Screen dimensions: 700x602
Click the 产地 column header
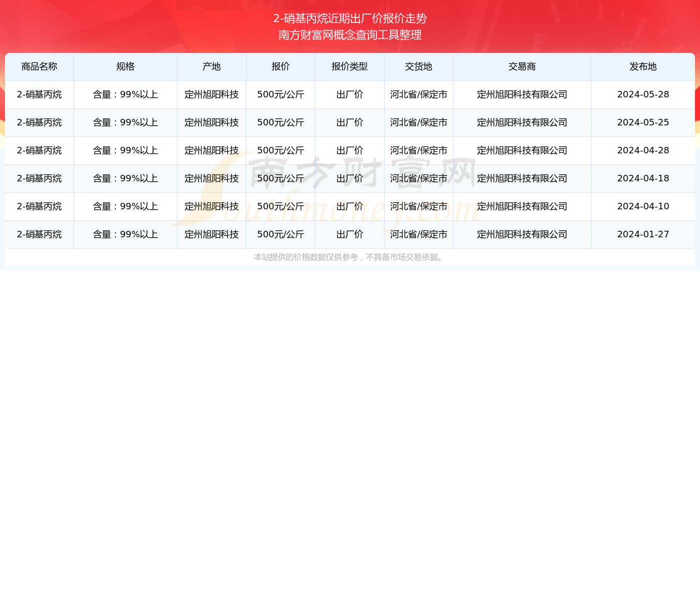click(211, 66)
